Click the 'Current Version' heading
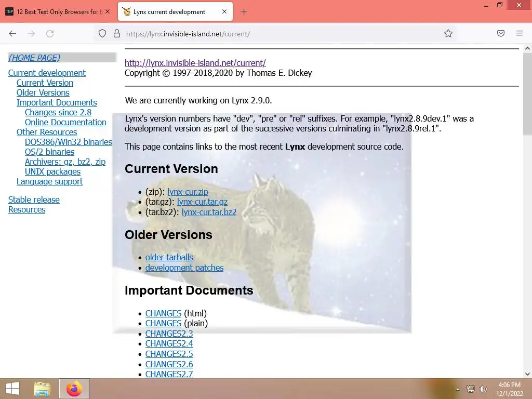 click(171, 169)
